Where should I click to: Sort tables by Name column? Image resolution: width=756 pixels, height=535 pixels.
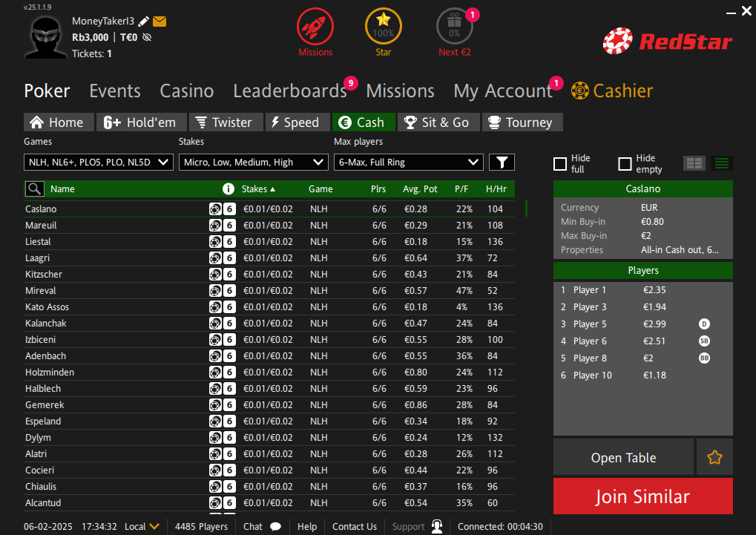pos(62,189)
